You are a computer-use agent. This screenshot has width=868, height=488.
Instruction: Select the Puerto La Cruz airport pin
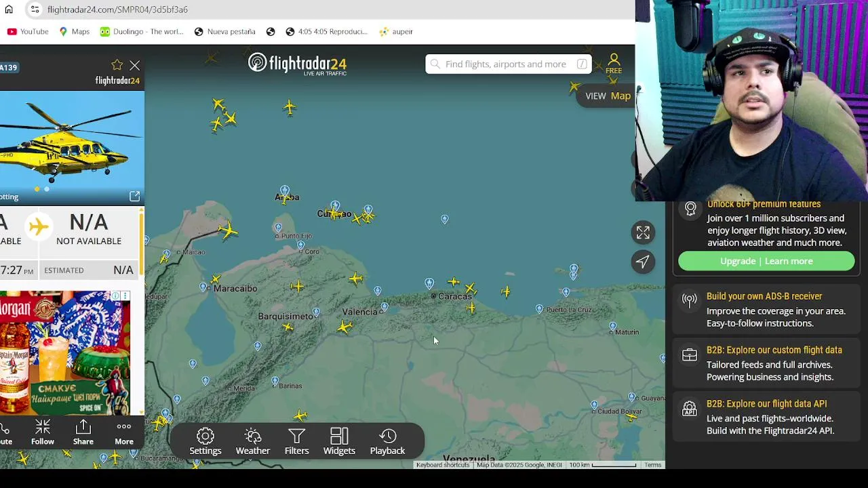click(539, 309)
